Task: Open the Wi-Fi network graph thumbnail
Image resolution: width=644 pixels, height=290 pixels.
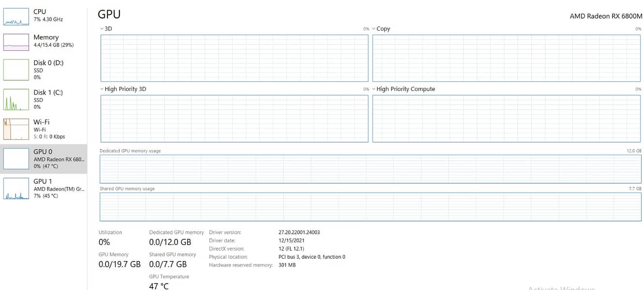Action: click(x=16, y=129)
